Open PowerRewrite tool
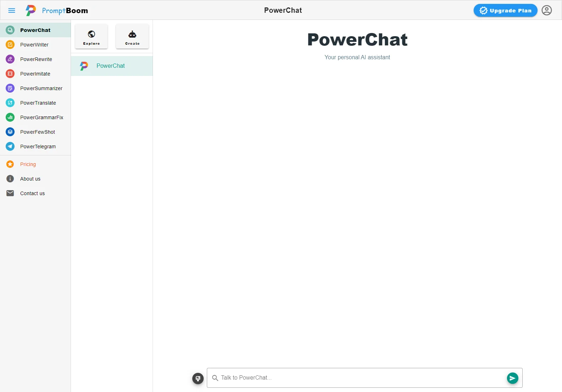 tap(35, 59)
